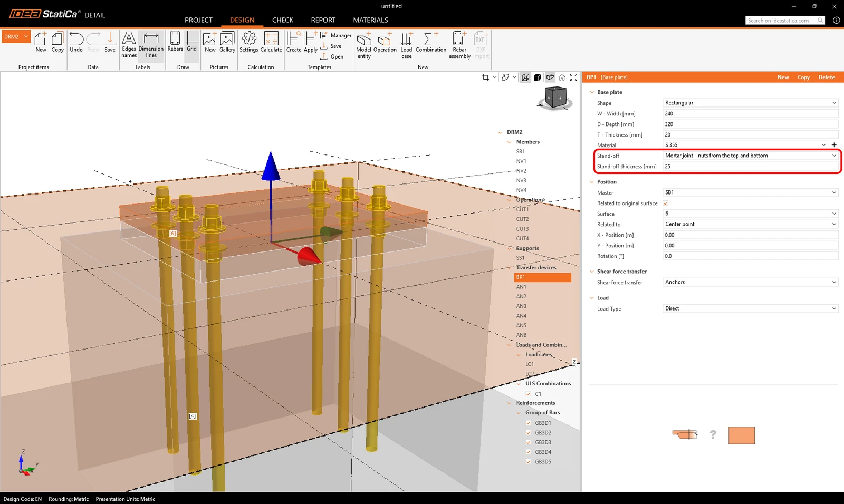Image resolution: width=844 pixels, height=504 pixels.
Task: Switch to the PROJECT tab
Action: (198, 20)
